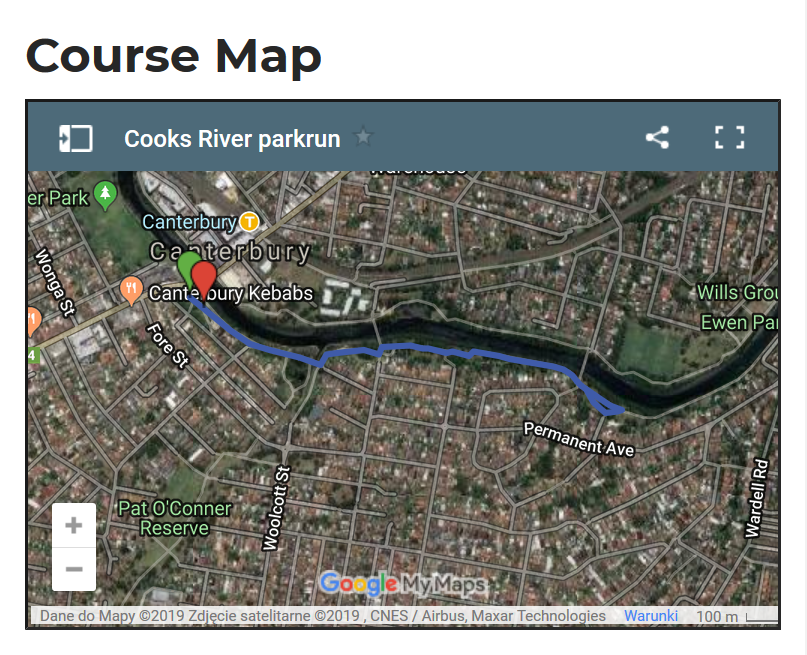Click the map title Cooks River parkrun

232,139
